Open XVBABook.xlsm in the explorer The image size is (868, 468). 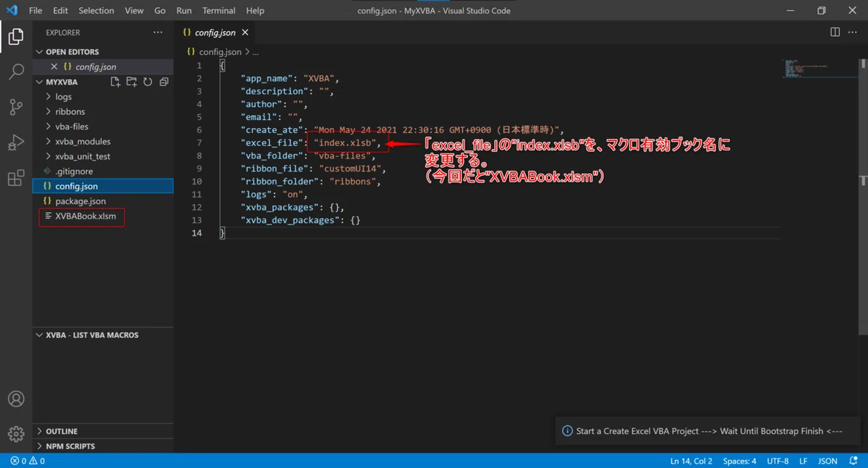(85, 216)
